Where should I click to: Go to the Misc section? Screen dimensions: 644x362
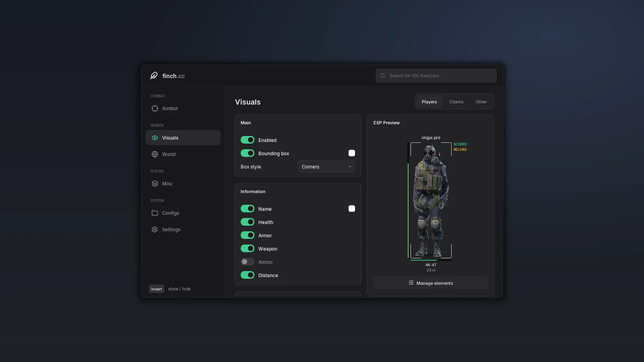point(183,184)
